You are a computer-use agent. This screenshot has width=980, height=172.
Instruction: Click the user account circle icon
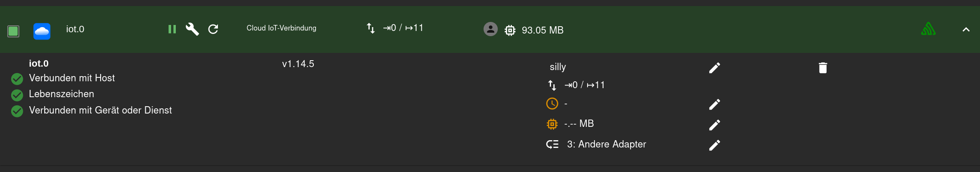pyautogui.click(x=490, y=29)
